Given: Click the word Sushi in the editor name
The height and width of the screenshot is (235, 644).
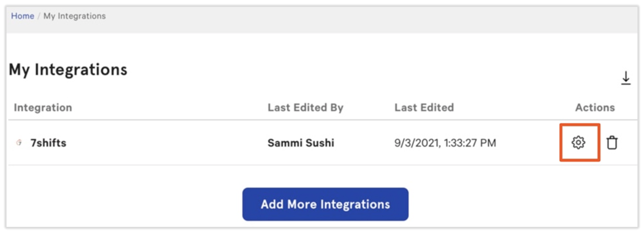Looking at the screenshot, I should [x=320, y=143].
